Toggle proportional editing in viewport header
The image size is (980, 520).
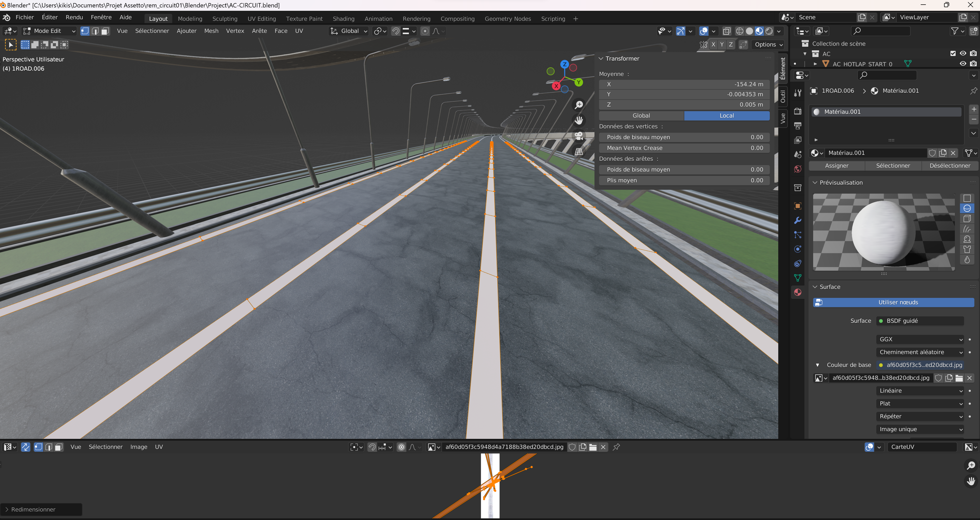pos(425,31)
